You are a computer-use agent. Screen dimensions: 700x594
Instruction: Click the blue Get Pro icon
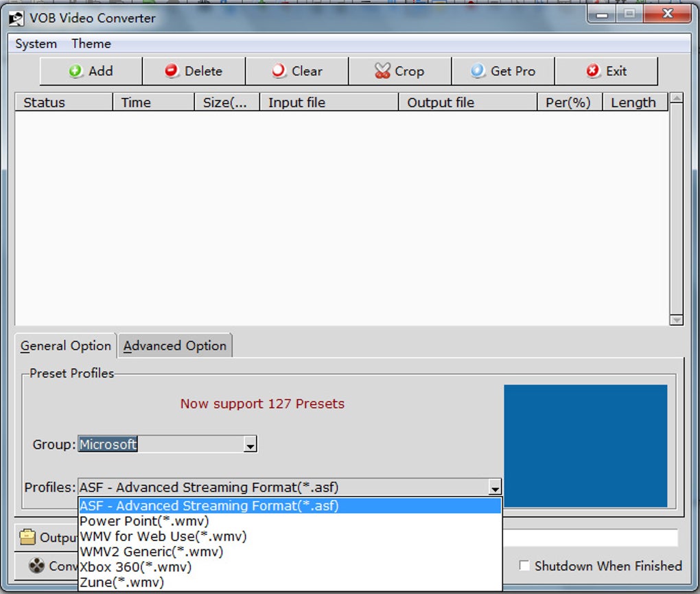tap(478, 71)
